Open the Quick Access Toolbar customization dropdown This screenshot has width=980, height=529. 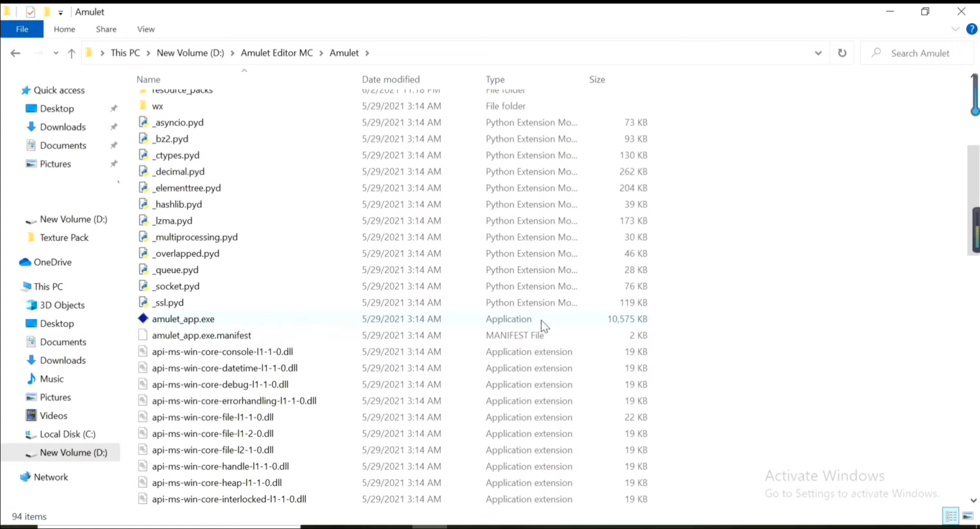59,11
